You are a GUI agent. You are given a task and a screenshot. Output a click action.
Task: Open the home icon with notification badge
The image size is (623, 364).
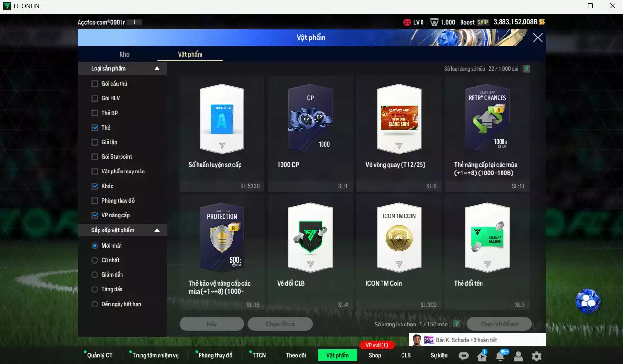[x=482, y=356]
